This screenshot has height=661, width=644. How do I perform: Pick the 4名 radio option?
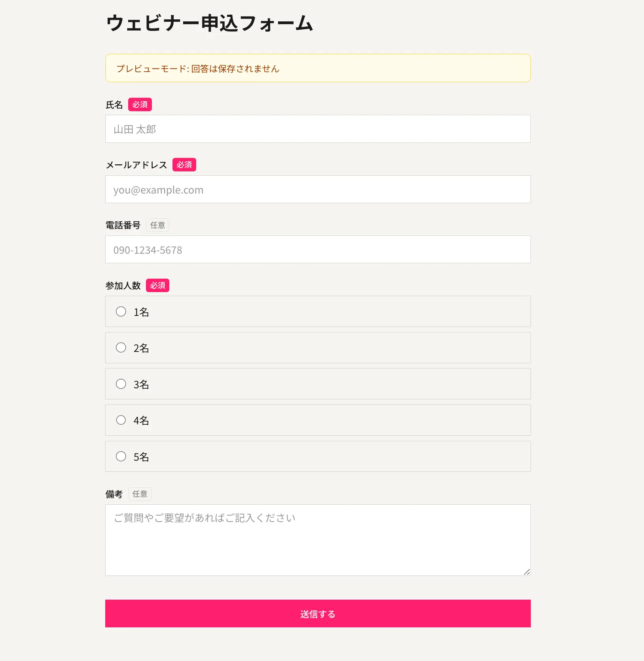pyautogui.click(x=121, y=420)
